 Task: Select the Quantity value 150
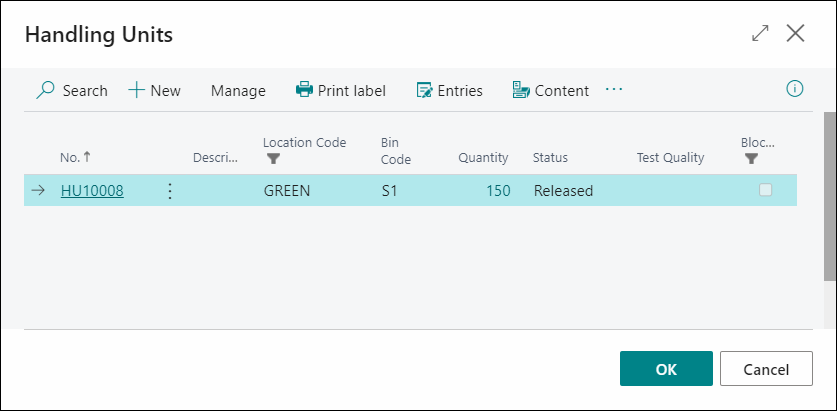coord(498,191)
